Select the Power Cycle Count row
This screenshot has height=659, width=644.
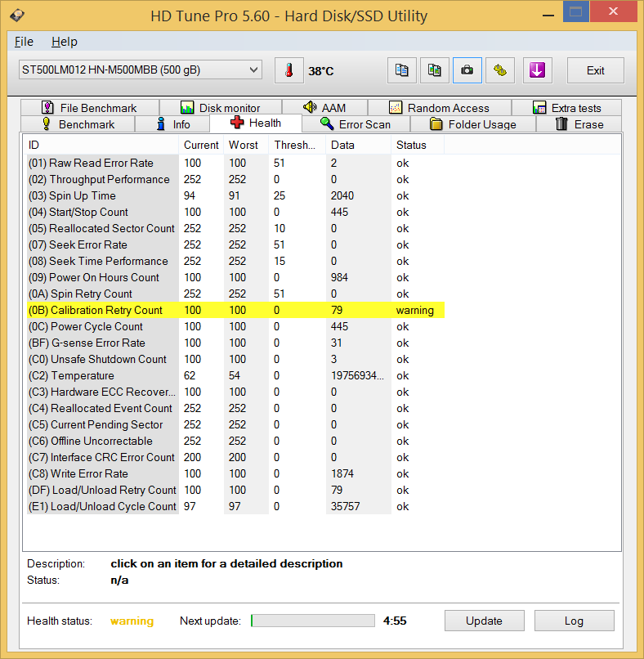pos(235,326)
